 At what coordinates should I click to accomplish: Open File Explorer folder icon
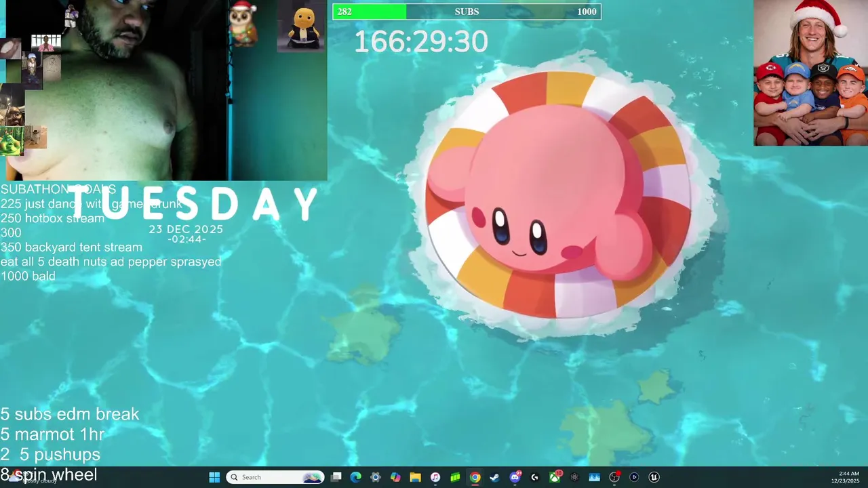(x=415, y=477)
